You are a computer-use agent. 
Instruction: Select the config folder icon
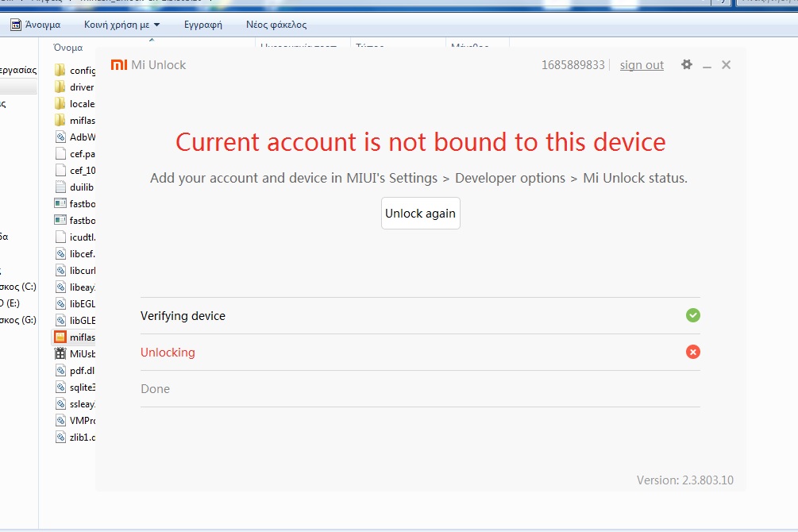point(60,71)
